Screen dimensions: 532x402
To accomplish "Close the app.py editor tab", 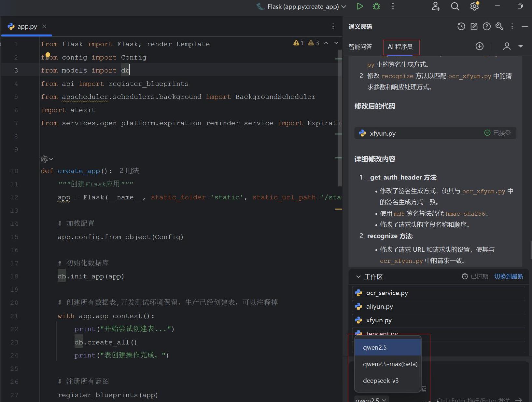I will click(44, 26).
